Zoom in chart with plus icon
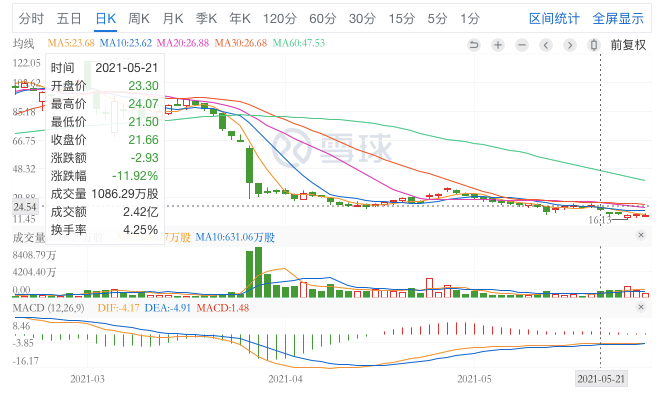 pyautogui.click(x=498, y=45)
